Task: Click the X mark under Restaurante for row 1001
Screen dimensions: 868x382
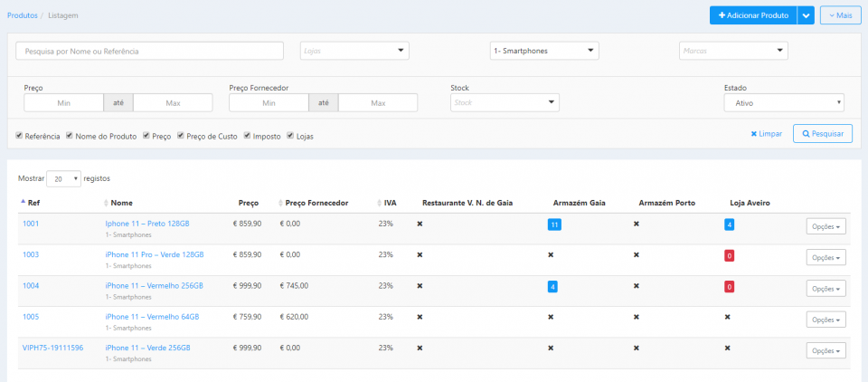Action: pos(420,224)
